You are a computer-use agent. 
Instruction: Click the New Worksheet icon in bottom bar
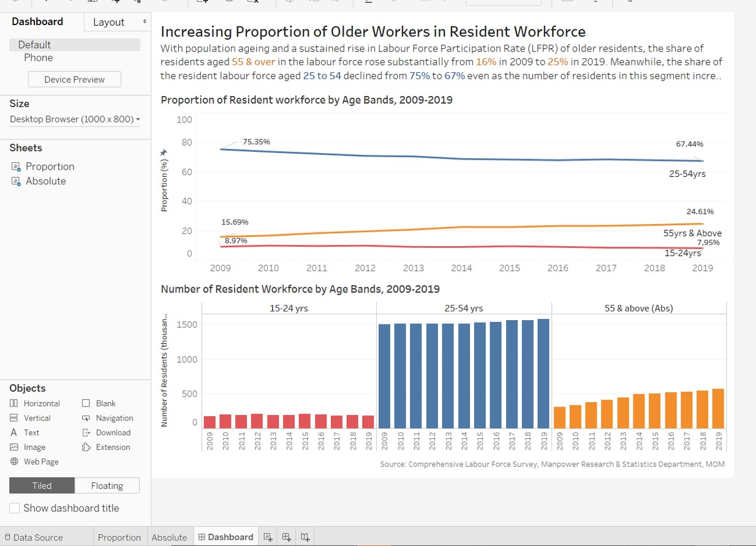click(268, 537)
